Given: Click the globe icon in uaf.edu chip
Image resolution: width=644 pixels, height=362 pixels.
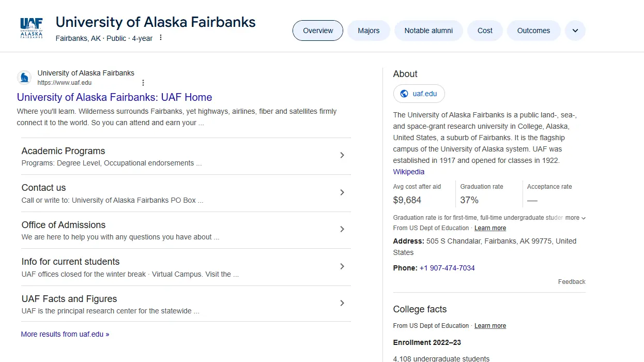Looking at the screenshot, I should point(404,94).
